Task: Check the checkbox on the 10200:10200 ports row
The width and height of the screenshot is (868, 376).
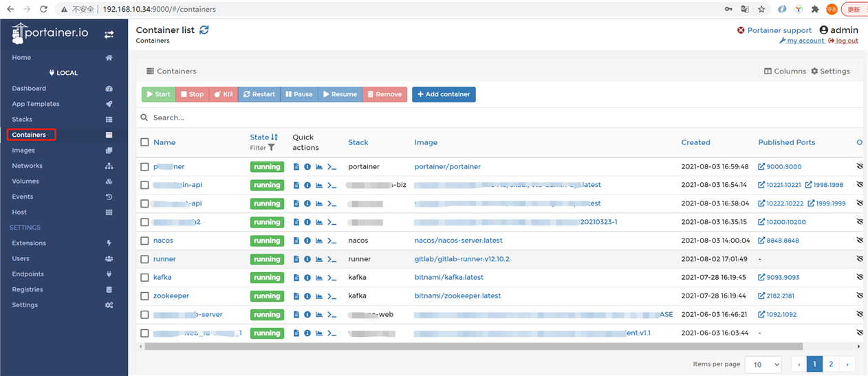Action: 144,222
